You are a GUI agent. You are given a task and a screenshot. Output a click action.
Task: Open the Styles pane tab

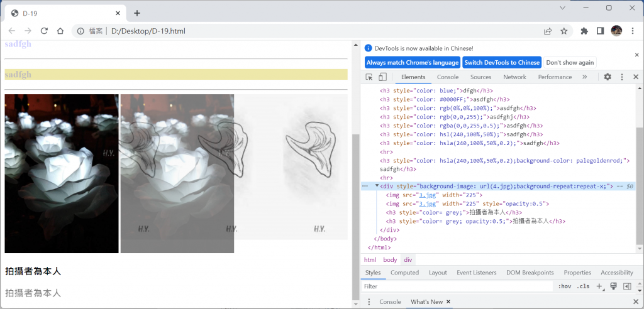(373, 273)
